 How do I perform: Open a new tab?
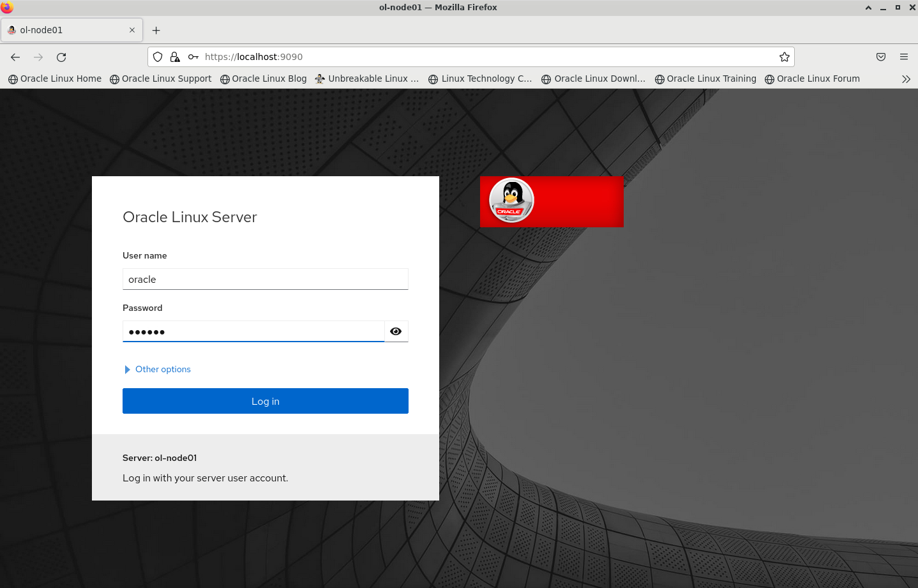(156, 30)
